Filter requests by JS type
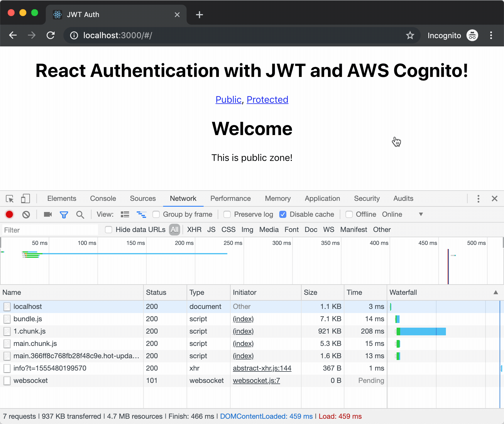The height and width of the screenshot is (424, 504). pos(211,230)
